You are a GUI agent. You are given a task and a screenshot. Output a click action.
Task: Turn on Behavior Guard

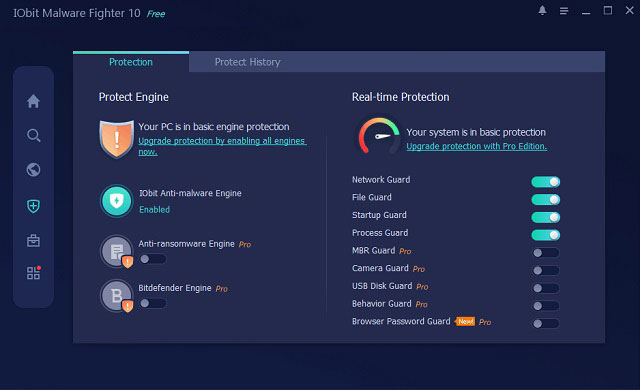coord(546,306)
